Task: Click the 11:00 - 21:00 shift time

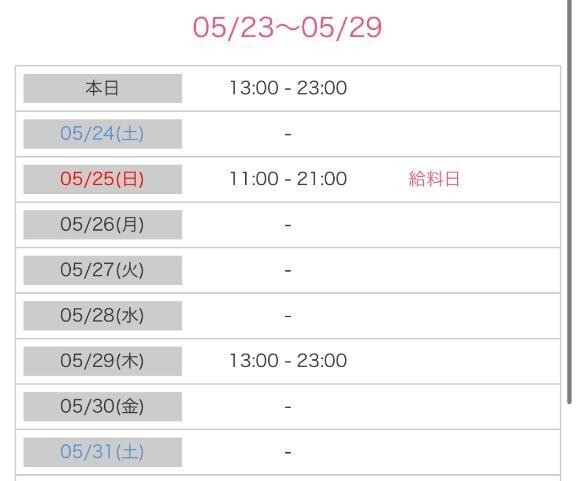Action: 288,179
